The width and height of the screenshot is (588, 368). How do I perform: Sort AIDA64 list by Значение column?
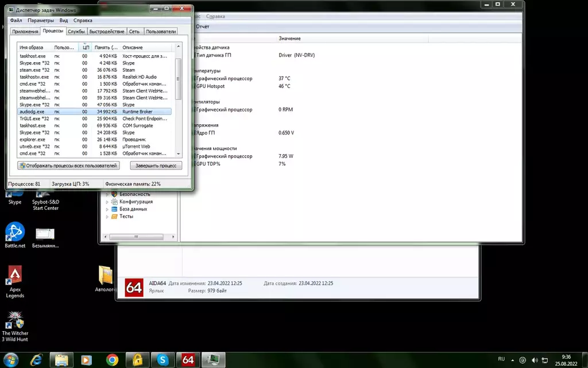click(353, 39)
